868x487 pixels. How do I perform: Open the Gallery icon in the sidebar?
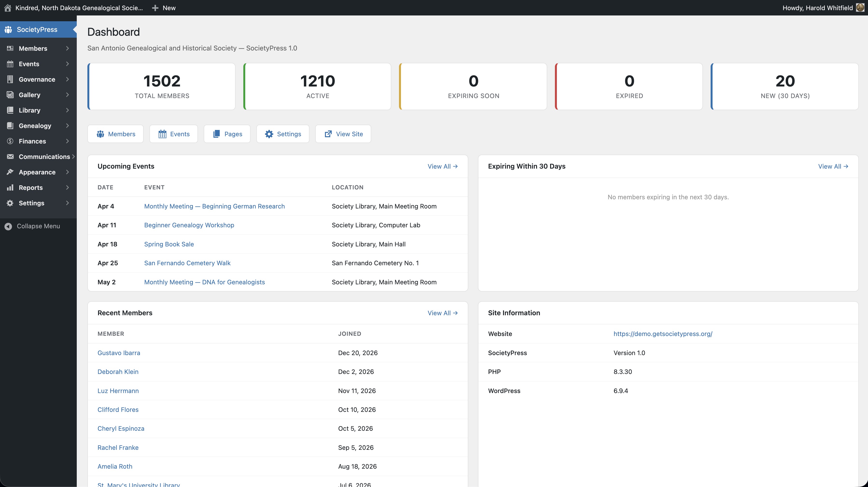pos(10,95)
